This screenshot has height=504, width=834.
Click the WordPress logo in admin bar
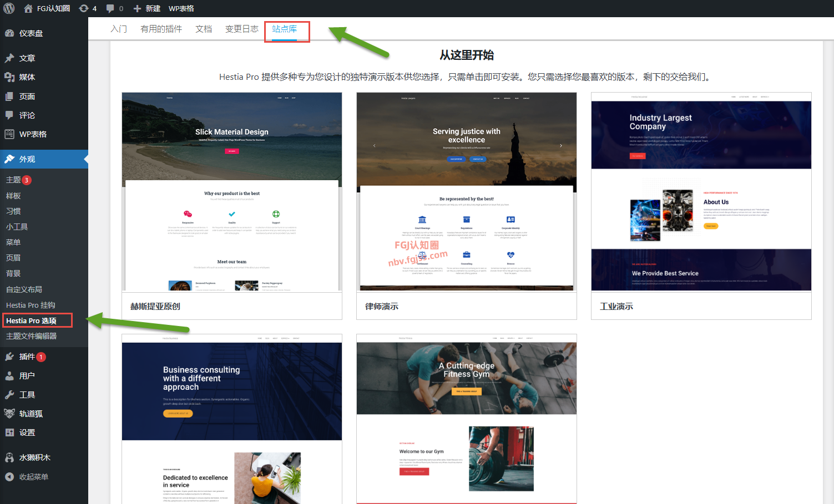pyautogui.click(x=9, y=8)
